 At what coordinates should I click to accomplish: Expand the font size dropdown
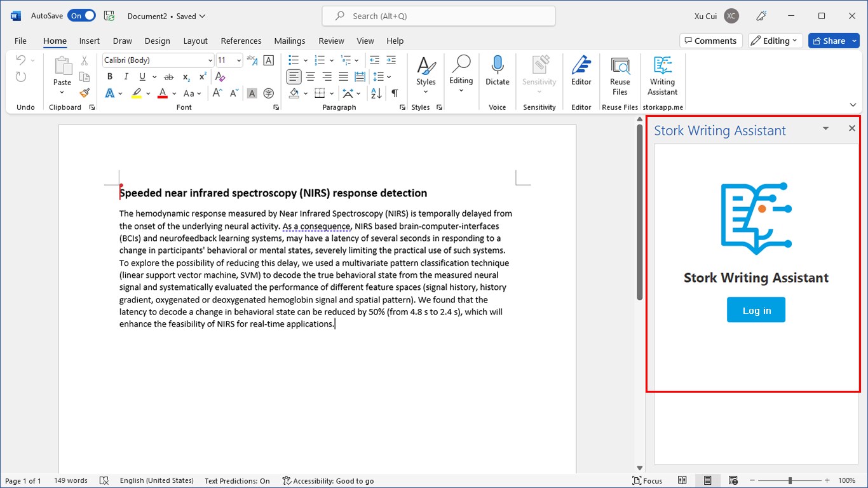239,60
